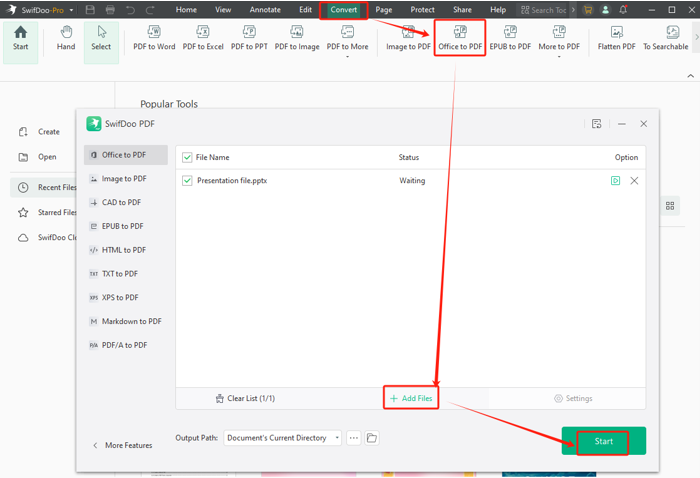Screen dimensions: 700x478
Task: Remove Presentation file.pptx from the list
Action: tap(634, 181)
